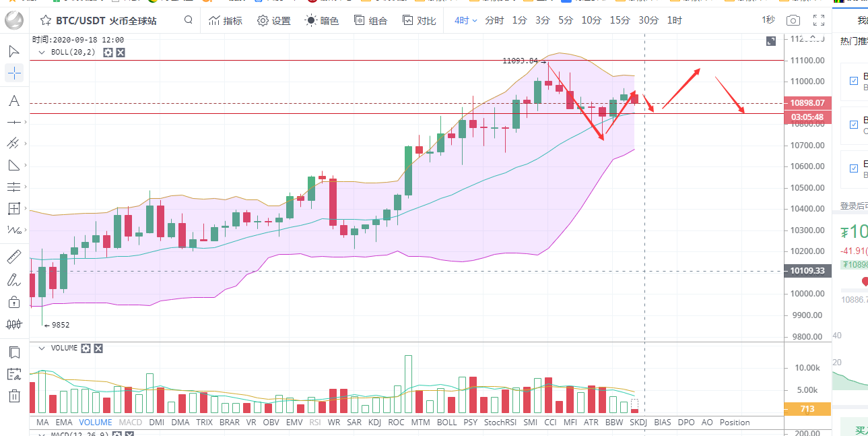This screenshot has height=436, width=868.
Task: Open the 4时 timeframe dropdown
Action: pos(465,20)
